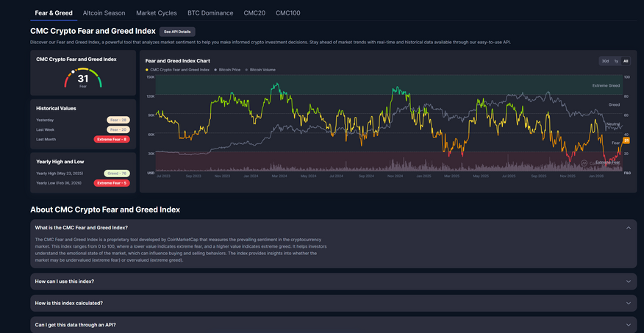Click 'About CMC Crypto Fear and Greed Index' heading
The width and height of the screenshot is (644, 333).
pos(105,210)
